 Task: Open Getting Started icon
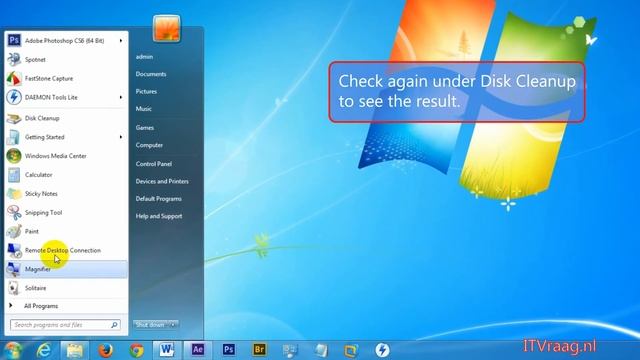coord(13,137)
